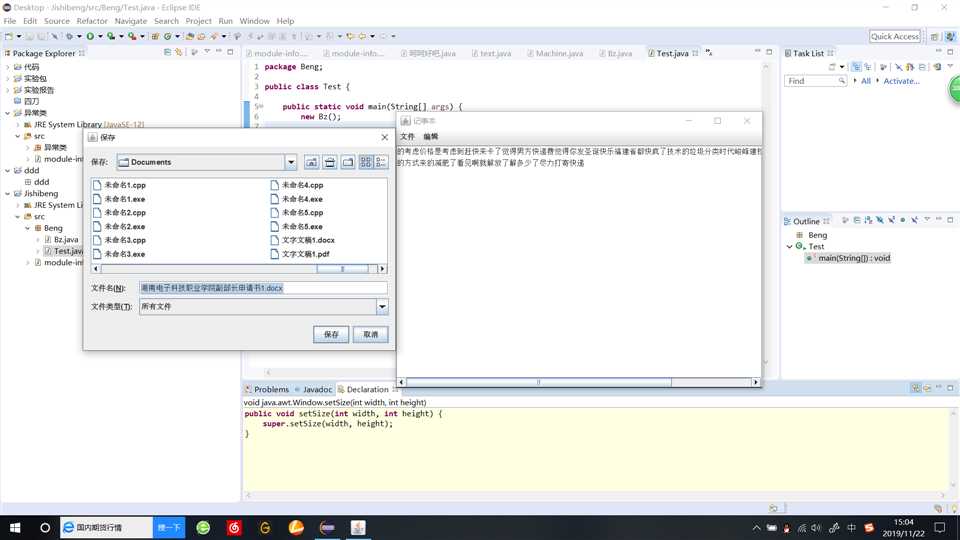Click Synchronize icon in Task List toolbar
Screen dimensions: 960x540
click(937, 67)
